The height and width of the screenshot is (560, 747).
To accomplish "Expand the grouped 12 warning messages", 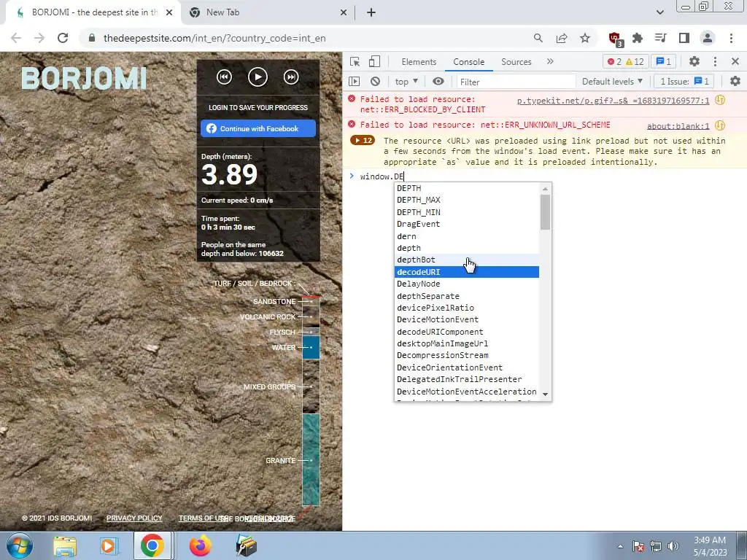I will point(363,141).
